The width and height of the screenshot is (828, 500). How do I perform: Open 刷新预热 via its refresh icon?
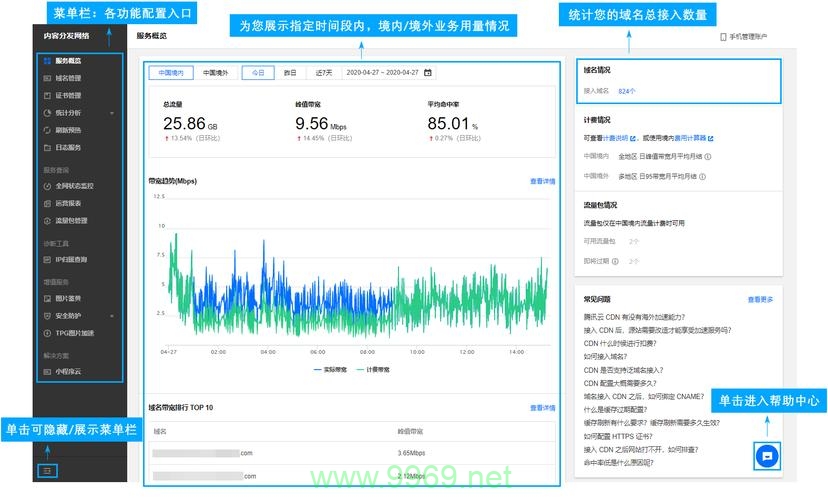[x=48, y=130]
